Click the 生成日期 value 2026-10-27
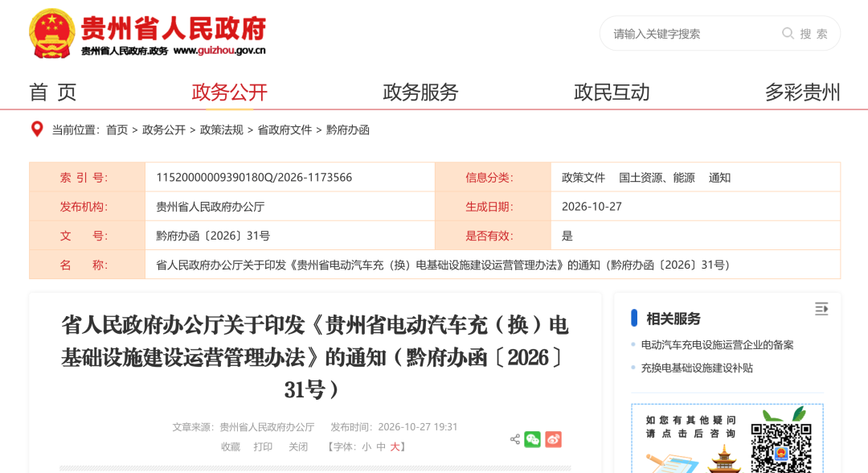Image resolution: width=868 pixels, height=473 pixels. pyautogui.click(x=592, y=207)
